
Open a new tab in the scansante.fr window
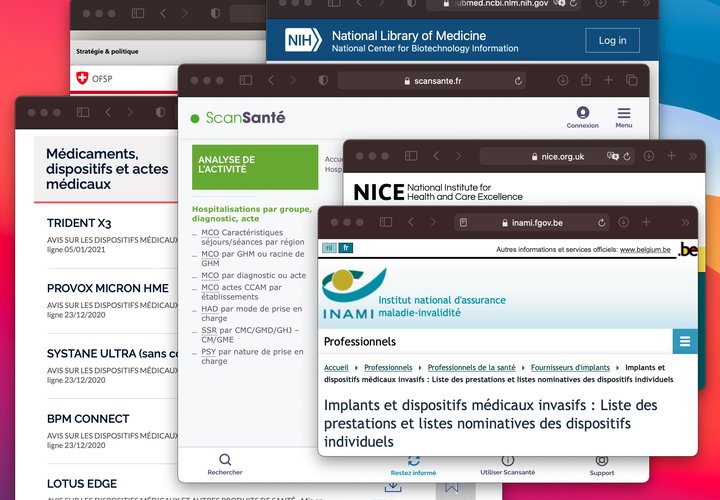[609, 80]
